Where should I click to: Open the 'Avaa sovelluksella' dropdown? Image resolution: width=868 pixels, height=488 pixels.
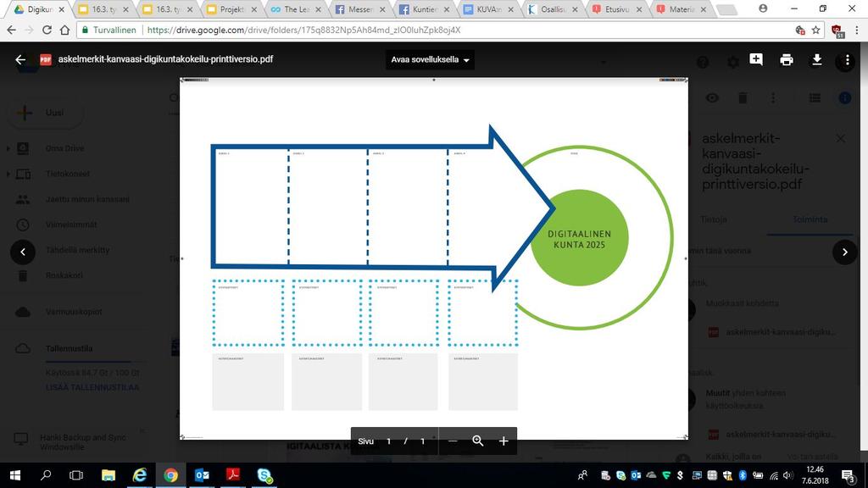(430, 60)
